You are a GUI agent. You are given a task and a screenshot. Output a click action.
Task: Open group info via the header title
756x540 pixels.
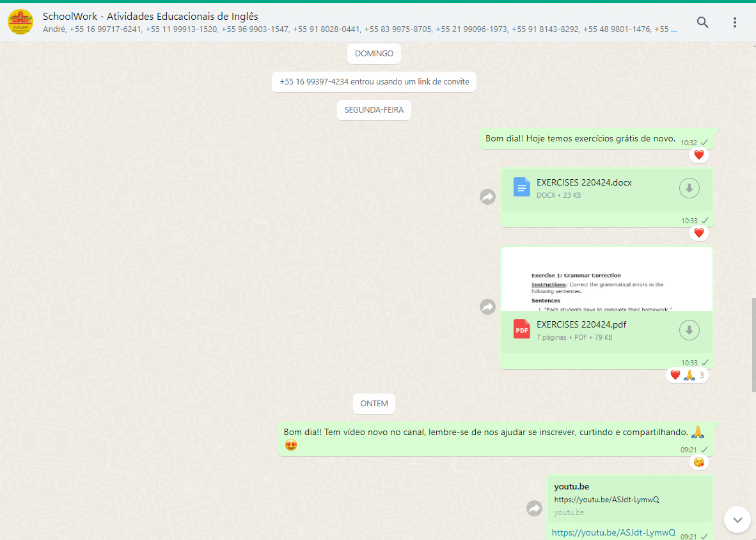[x=149, y=17]
